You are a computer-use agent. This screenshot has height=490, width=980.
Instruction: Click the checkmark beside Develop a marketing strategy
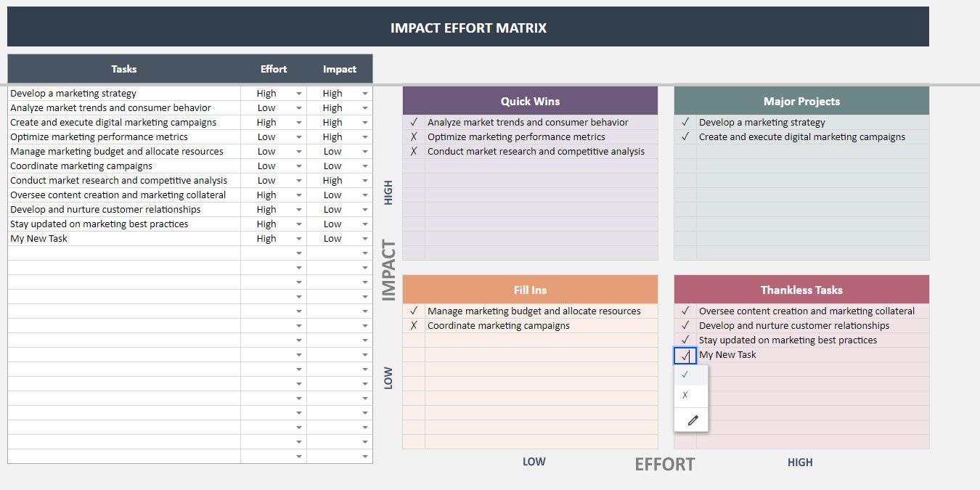(686, 122)
